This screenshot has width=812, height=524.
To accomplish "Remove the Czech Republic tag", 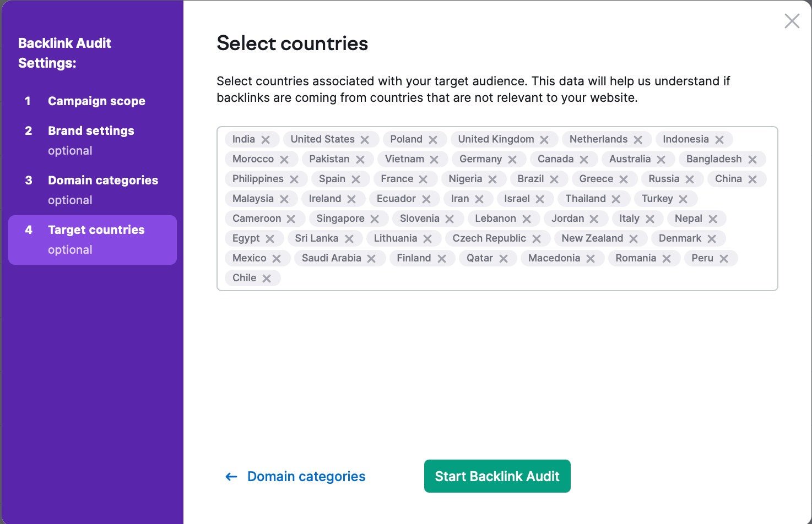I will click(537, 239).
